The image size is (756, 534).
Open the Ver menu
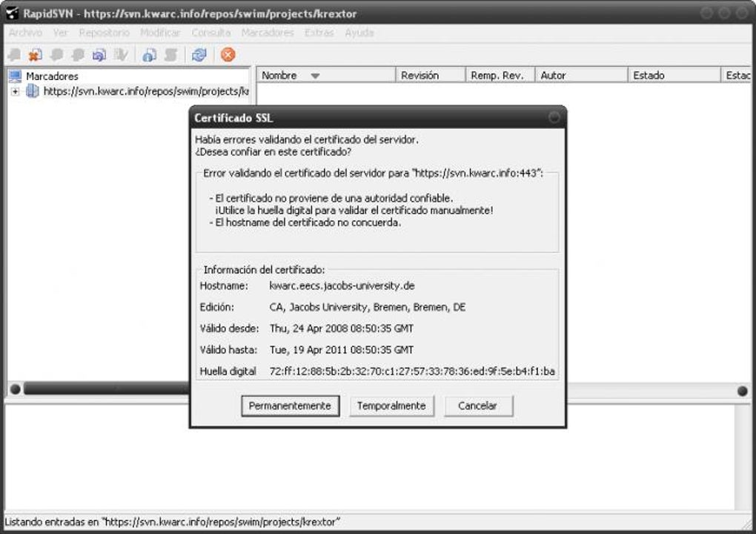60,33
